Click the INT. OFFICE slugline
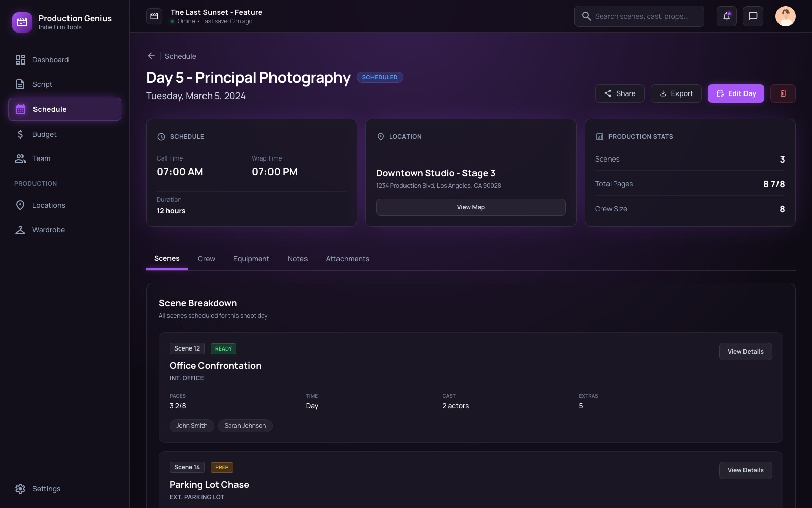812x508 pixels. click(187, 378)
